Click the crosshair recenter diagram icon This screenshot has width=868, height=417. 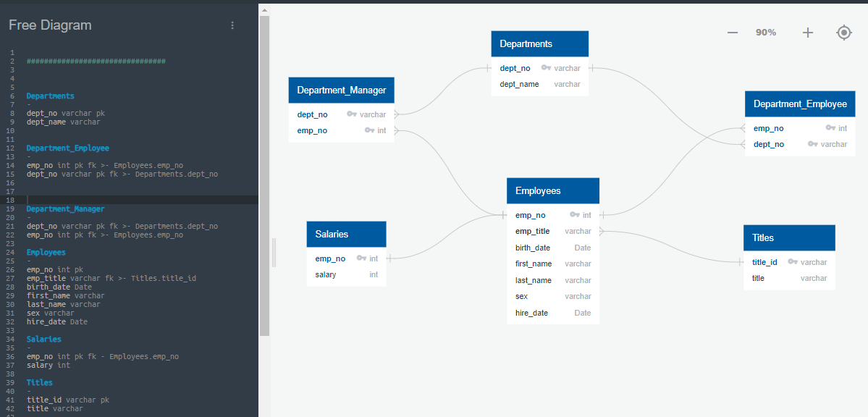click(x=844, y=32)
